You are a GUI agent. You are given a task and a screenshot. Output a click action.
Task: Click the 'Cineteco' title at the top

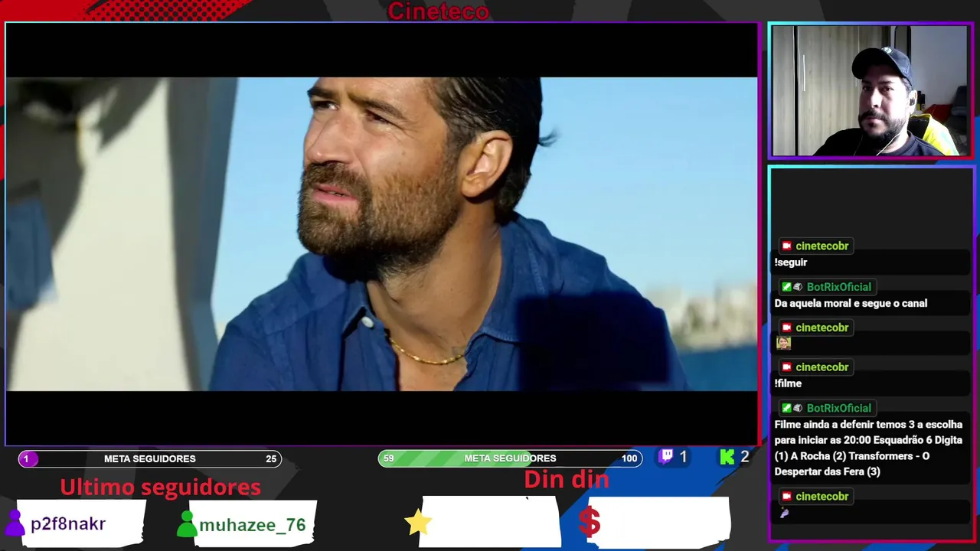pyautogui.click(x=438, y=11)
